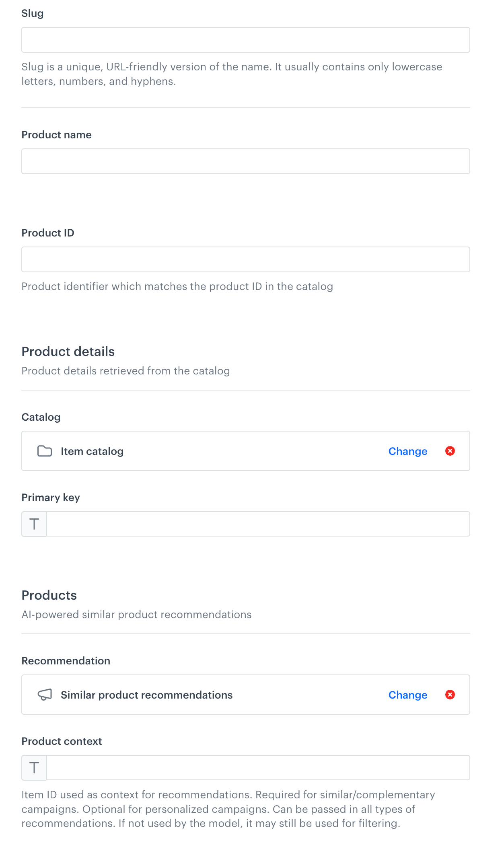Click the Product ID label
This screenshot has height=847, width=504.
point(48,233)
